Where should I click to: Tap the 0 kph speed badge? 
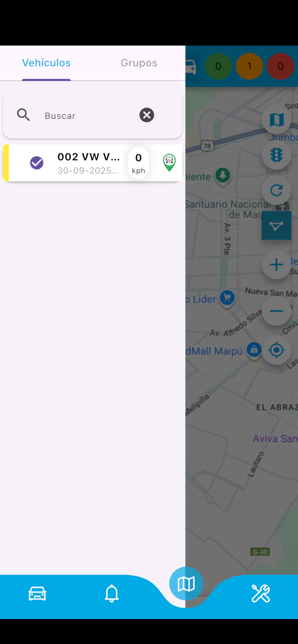click(138, 163)
